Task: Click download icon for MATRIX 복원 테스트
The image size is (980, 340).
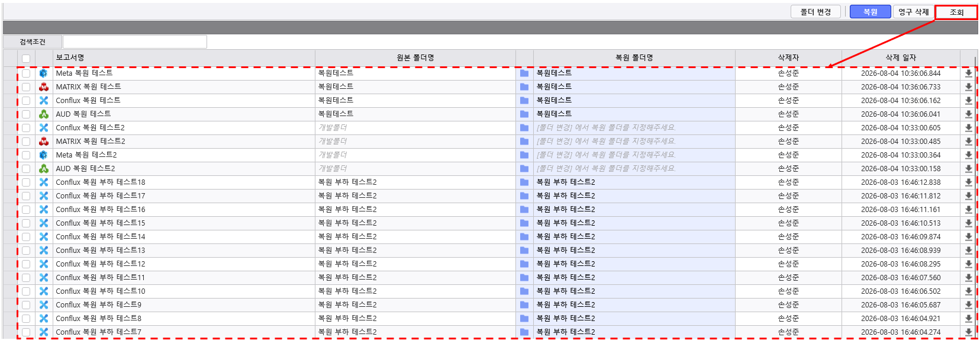Action: [x=968, y=87]
